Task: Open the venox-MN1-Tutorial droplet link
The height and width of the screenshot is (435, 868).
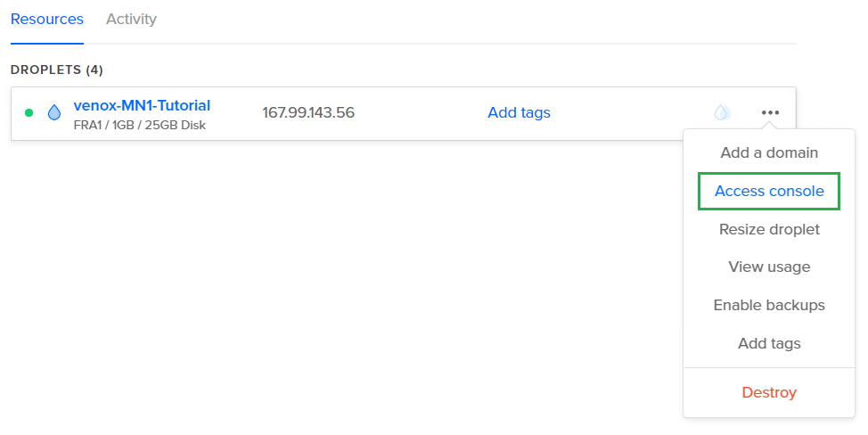Action: pos(142,106)
